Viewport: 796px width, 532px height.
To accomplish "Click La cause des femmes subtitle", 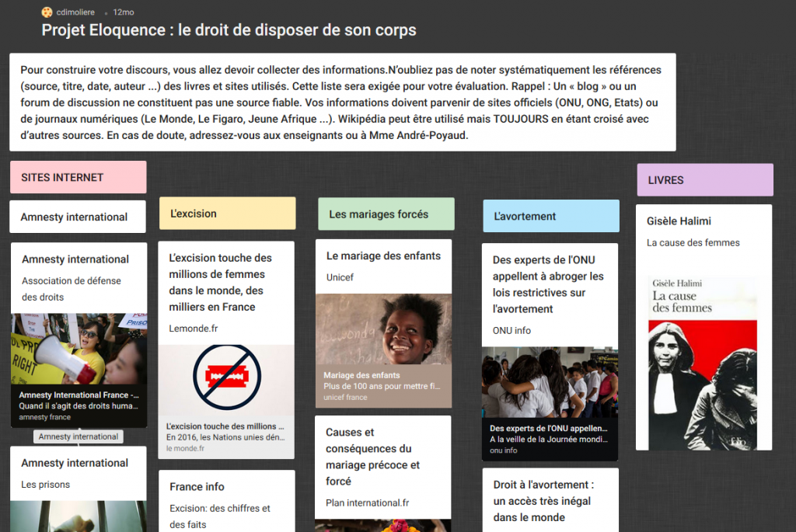I will coord(693,242).
